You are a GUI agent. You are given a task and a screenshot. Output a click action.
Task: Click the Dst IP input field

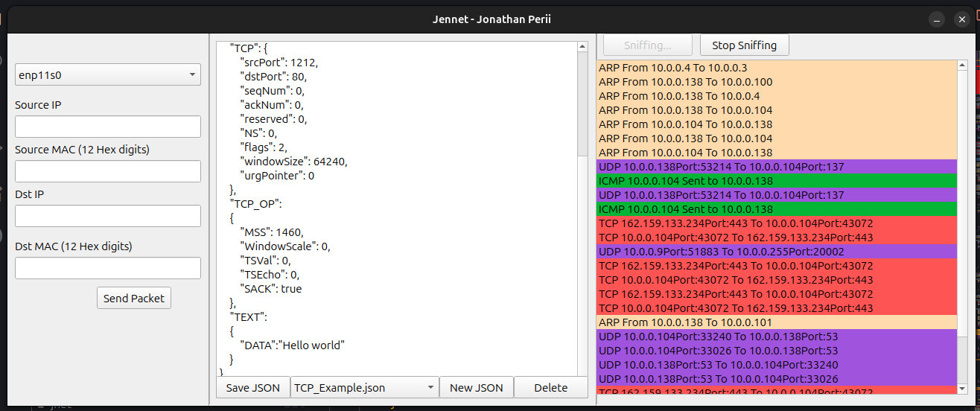coord(108,216)
